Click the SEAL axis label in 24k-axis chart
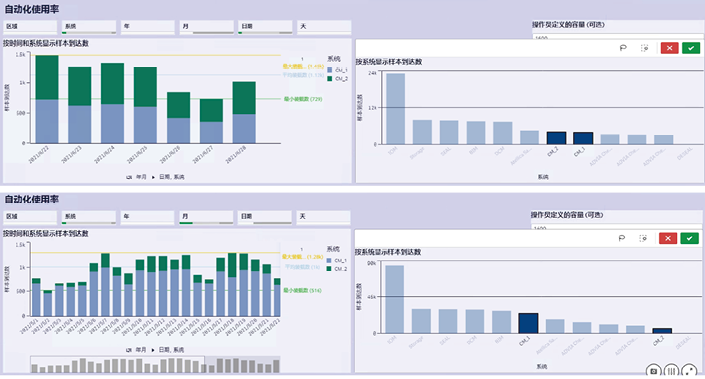Image resolution: width=705 pixels, height=379 pixels. click(x=446, y=152)
